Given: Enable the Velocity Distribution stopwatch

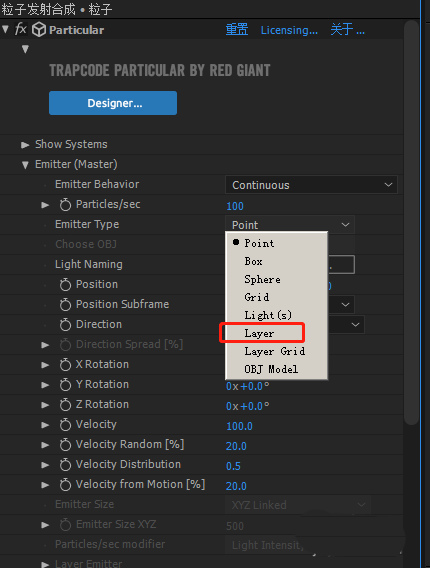Looking at the screenshot, I should (x=65, y=465).
